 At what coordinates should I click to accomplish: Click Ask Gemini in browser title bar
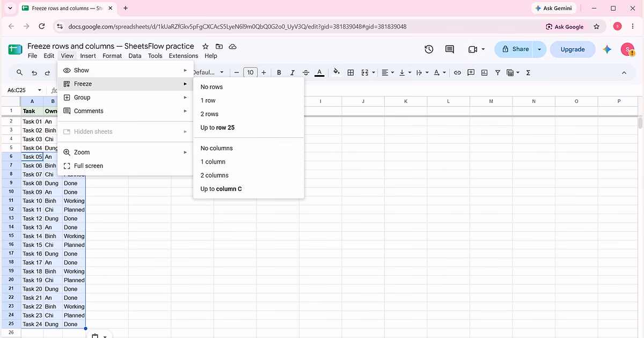[554, 9]
